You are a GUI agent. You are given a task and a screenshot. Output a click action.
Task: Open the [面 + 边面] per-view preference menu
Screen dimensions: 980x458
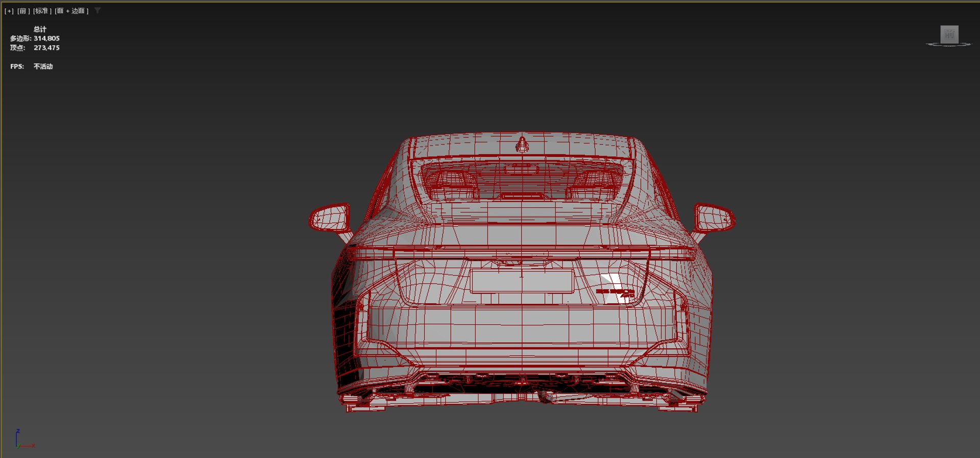71,11
